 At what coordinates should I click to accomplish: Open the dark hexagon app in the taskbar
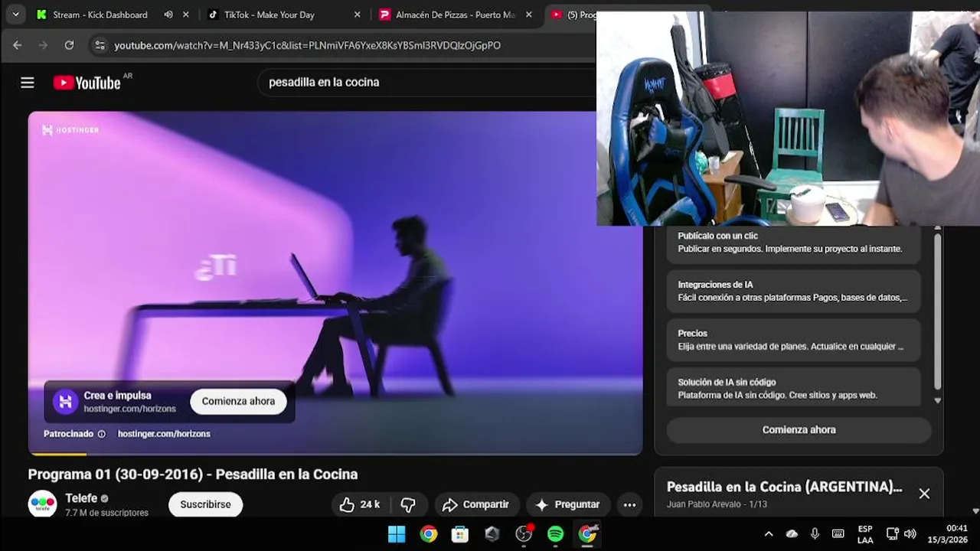pos(492,534)
